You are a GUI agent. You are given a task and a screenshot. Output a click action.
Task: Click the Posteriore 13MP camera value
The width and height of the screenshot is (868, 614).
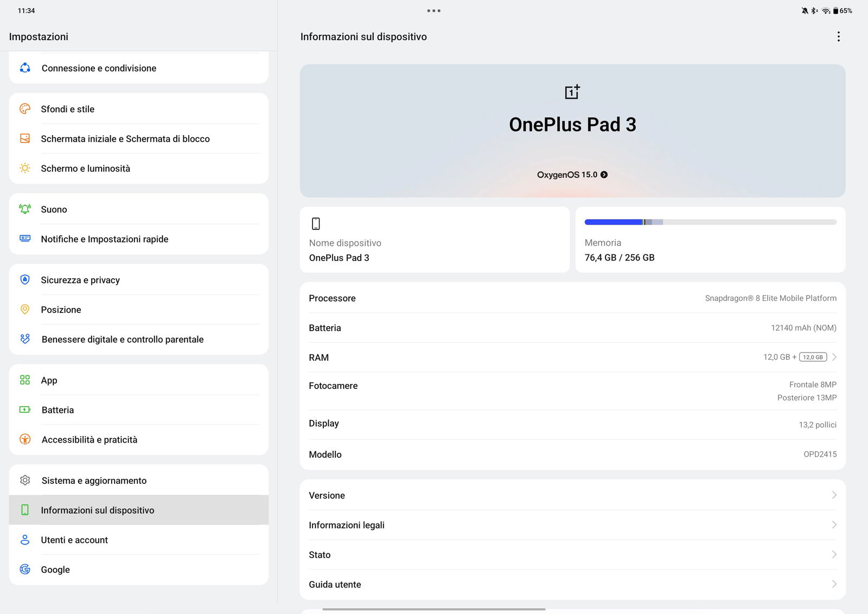pyautogui.click(x=807, y=398)
